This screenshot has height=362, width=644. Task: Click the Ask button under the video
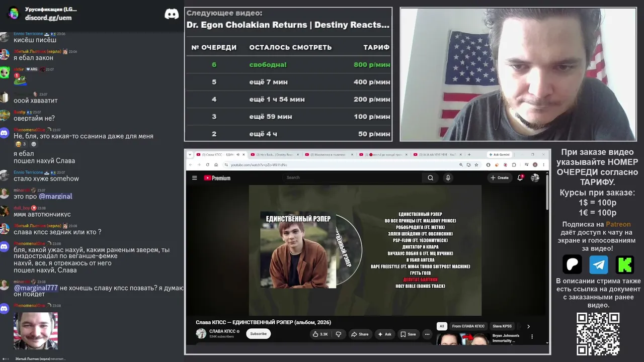[384, 334]
